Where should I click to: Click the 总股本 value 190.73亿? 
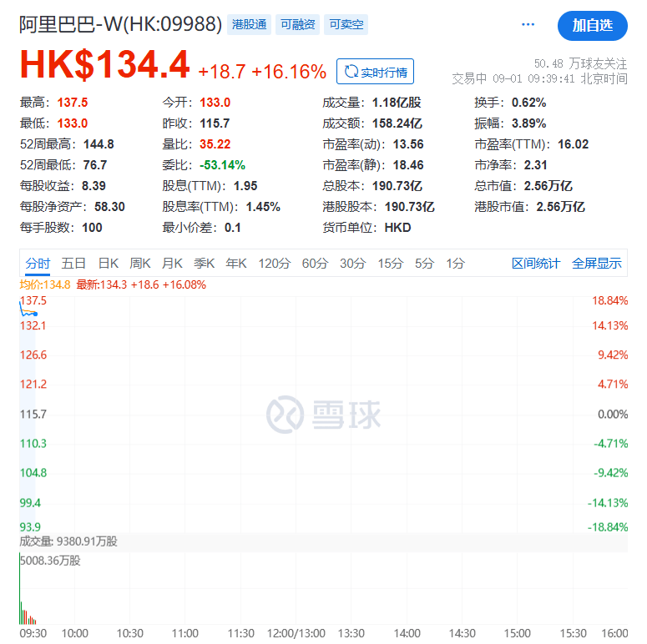pos(397,186)
